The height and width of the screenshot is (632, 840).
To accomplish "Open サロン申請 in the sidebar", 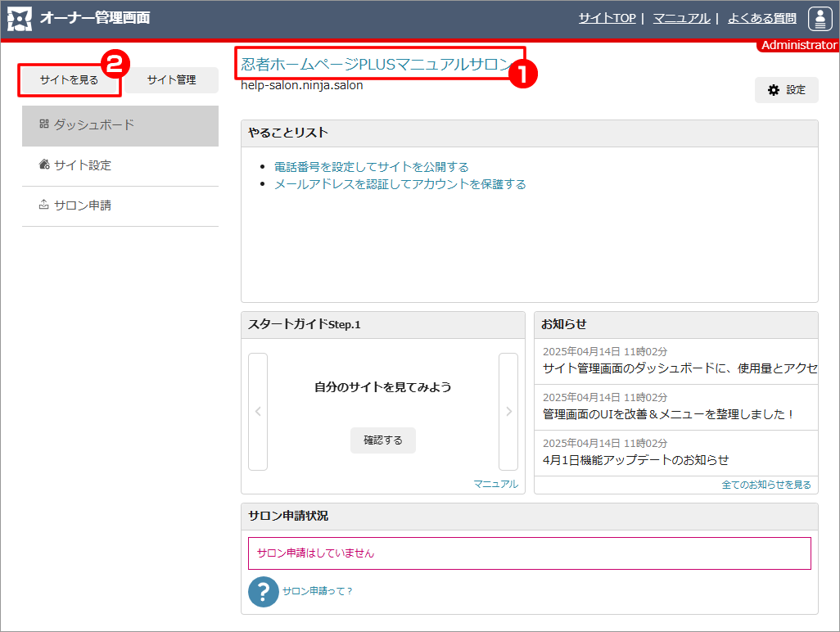I will (120, 205).
